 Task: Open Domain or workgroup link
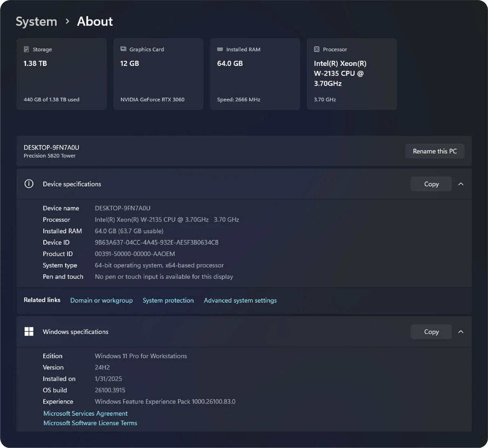[x=101, y=300]
